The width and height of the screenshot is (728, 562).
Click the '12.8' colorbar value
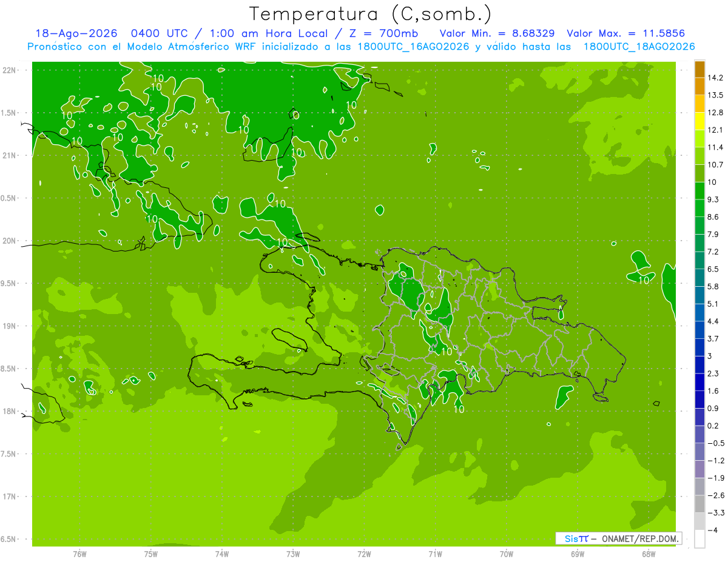[x=715, y=113]
